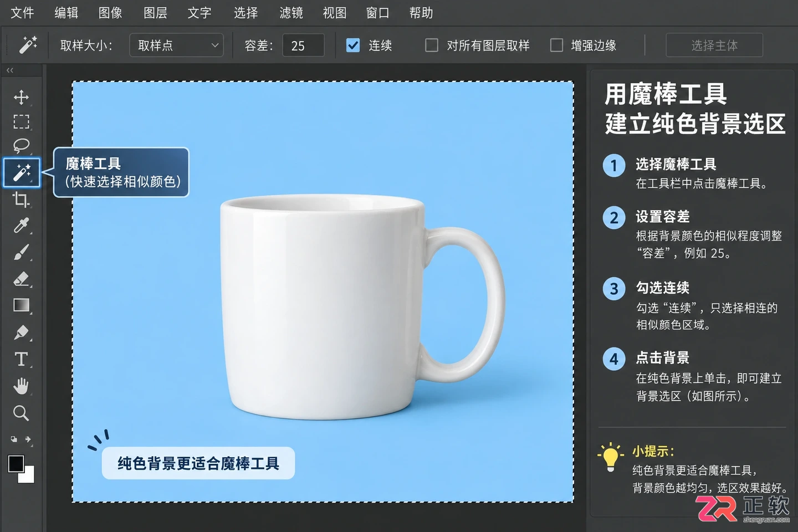Open the 编辑 menu
This screenshot has height=532, width=798.
(66, 13)
